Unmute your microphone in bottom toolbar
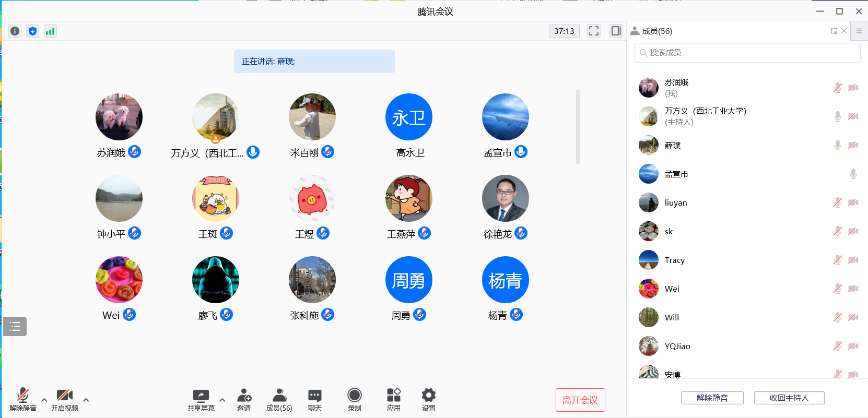Image resolution: width=868 pixels, height=418 pixels. coord(23,399)
